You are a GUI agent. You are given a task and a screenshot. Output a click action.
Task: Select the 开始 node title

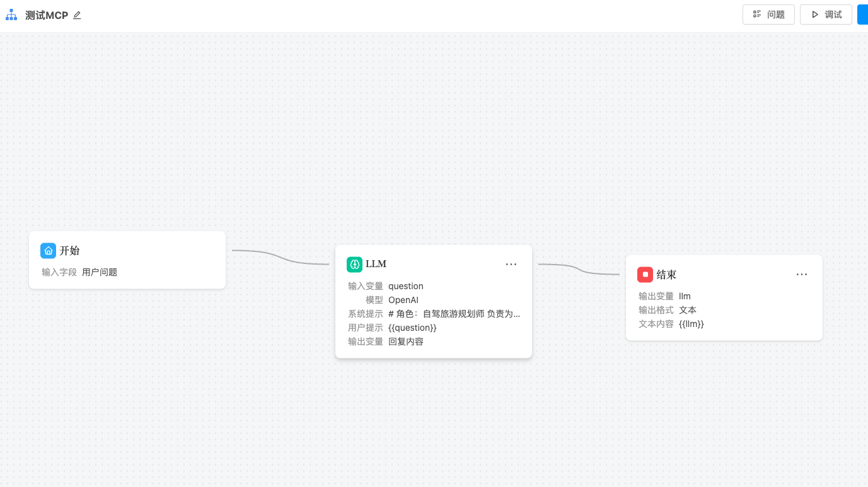tap(69, 251)
